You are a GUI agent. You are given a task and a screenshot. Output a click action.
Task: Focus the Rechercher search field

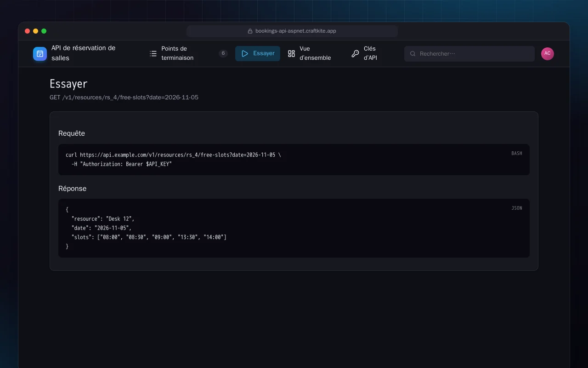[x=469, y=54]
